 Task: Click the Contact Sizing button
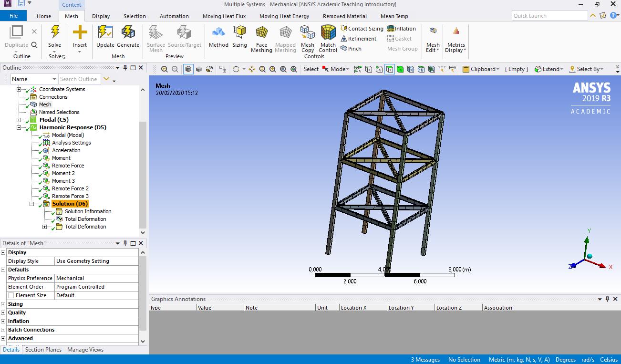[x=362, y=29]
